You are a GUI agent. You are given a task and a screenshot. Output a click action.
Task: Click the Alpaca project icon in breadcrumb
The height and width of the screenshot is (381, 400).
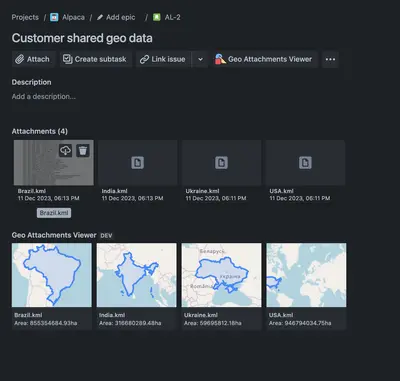[54, 17]
